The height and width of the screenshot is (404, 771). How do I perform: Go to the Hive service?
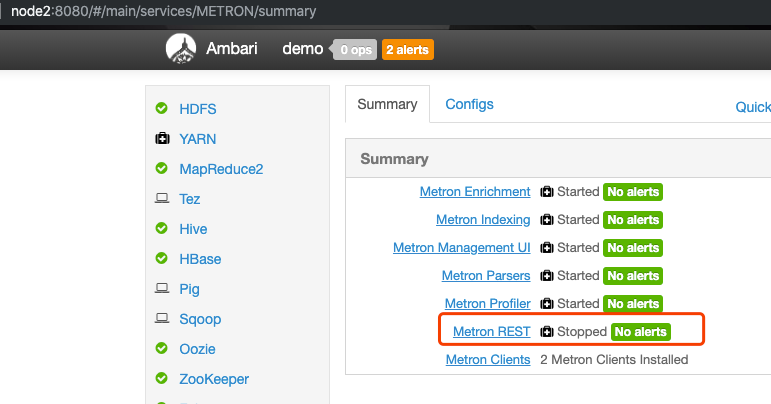pos(193,229)
